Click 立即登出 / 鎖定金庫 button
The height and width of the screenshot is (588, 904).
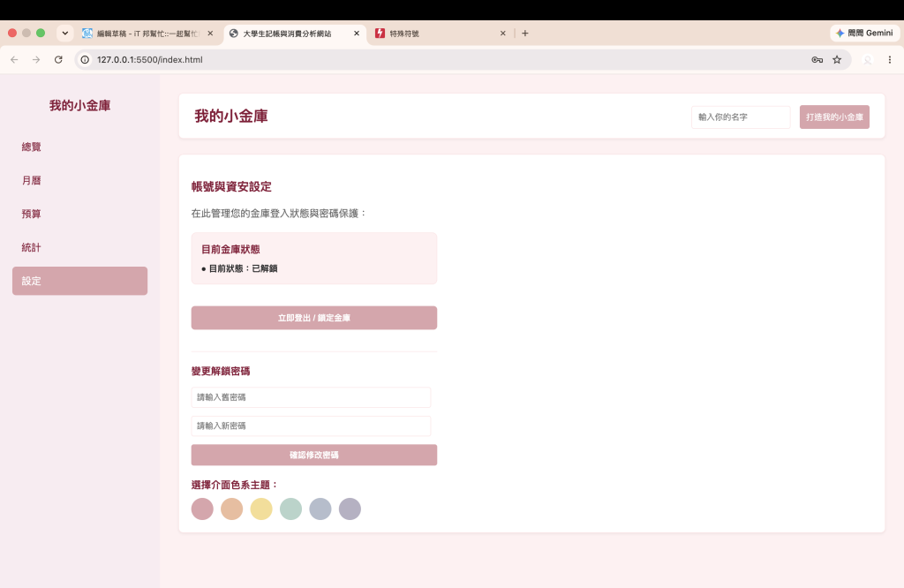(314, 318)
